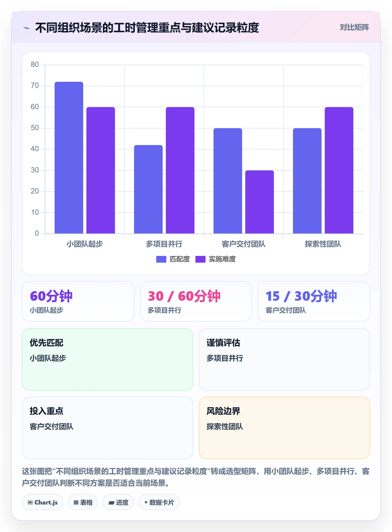Screen dimensions: 392x532
Task: Click 客户交付团队 inside the 投入重点 card
Action: click(x=52, y=426)
